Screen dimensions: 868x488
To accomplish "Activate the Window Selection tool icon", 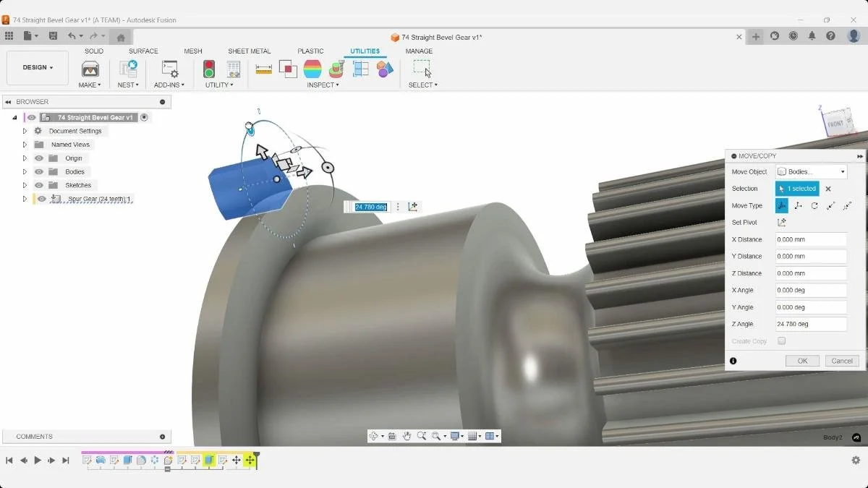I will click(x=422, y=69).
